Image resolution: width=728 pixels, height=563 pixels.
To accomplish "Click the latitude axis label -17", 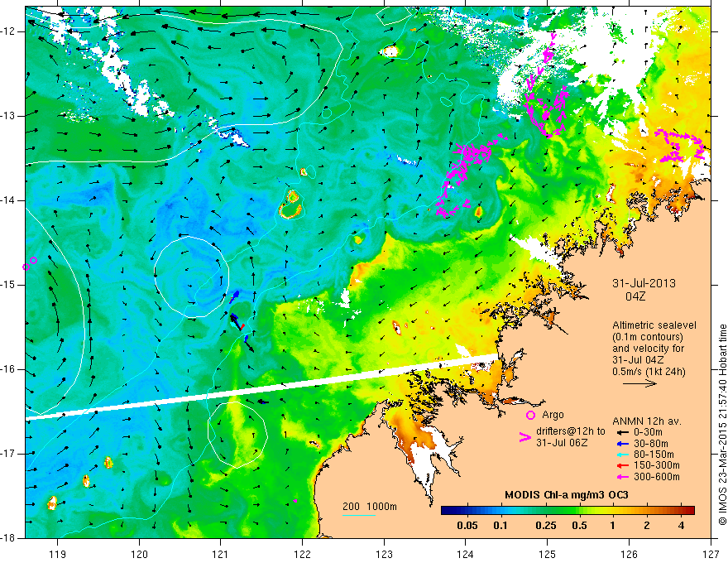I will 8,454.
